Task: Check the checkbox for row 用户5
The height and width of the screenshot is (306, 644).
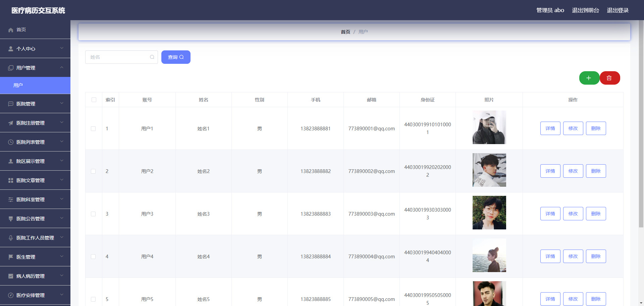Action: [x=93, y=299]
